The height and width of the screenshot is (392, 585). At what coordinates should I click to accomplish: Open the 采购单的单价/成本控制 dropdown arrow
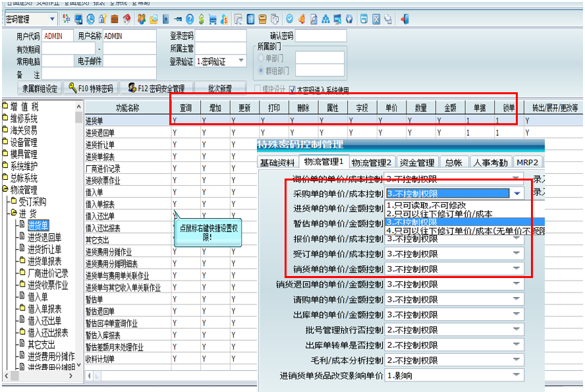click(x=516, y=193)
